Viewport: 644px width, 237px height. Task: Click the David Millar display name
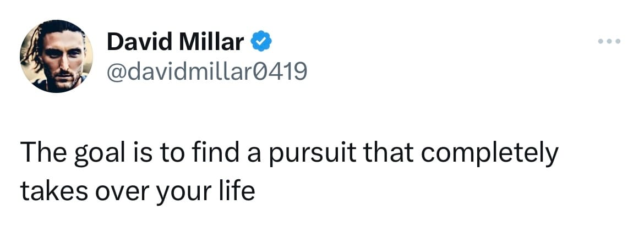[x=175, y=42]
